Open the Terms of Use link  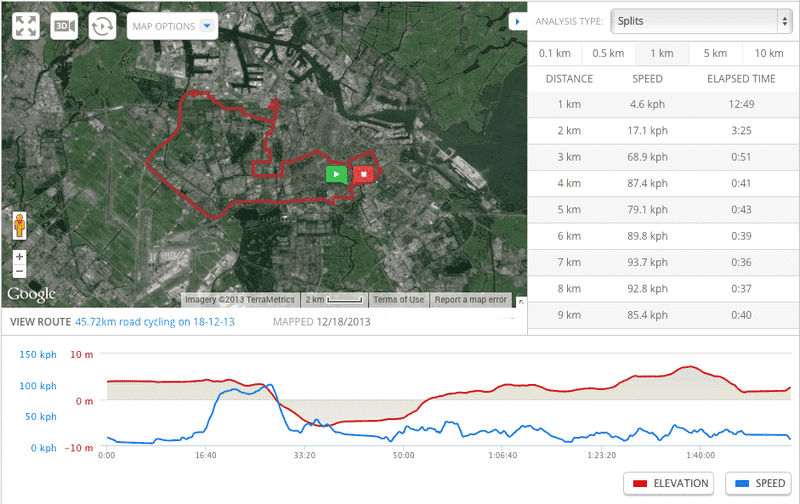point(398,300)
